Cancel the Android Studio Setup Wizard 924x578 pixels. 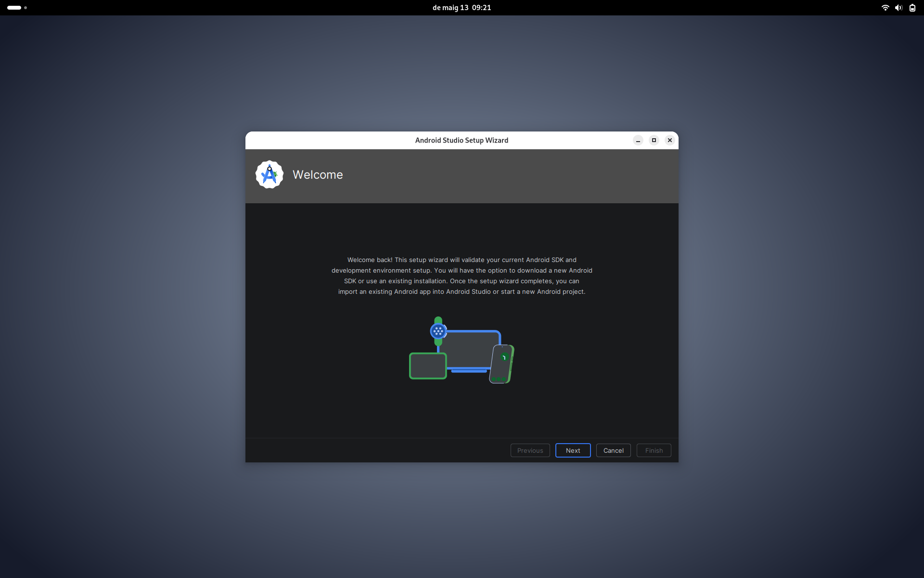coord(613,450)
